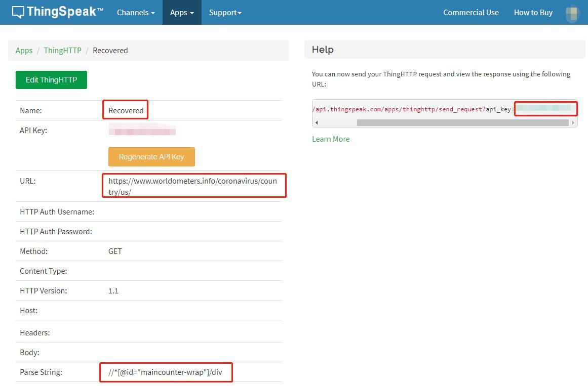Click Regenerate API Key button
This screenshot has width=588, height=386.
pyautogui.click(x=151, y=157)
